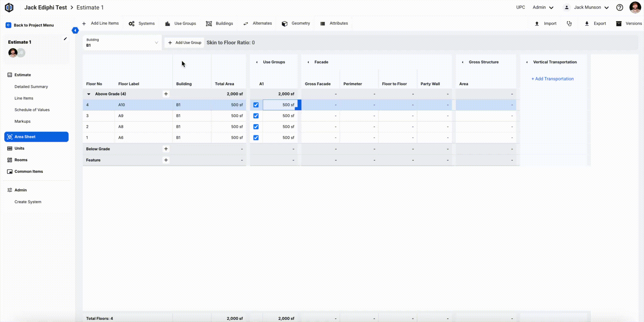Uncheck the A1 checkbox for floor 2
644x322 pixels.
pos(256,127)
